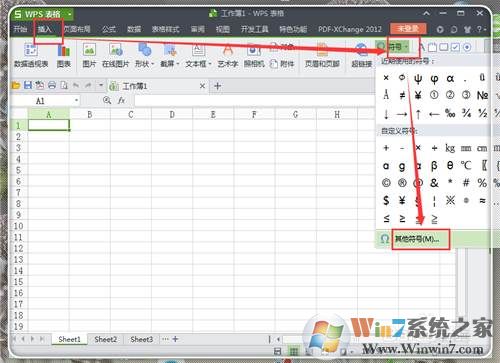Screen dimensions: 500x363
Task: Click the fx insert function icon
Action: (x=121, y=100)
